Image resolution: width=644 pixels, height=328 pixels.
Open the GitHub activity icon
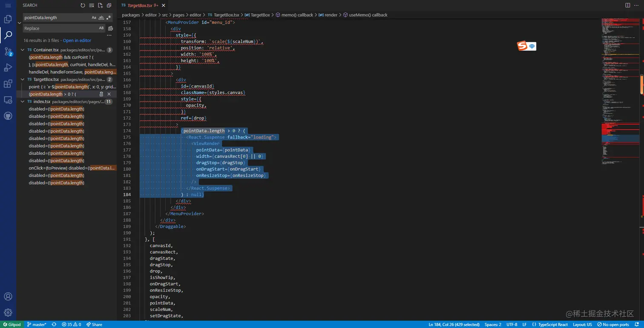(x=8, y=116)
